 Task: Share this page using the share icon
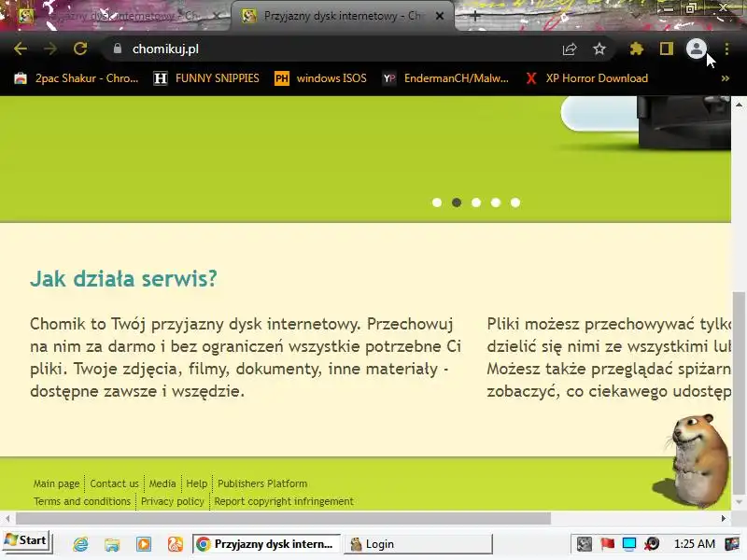click(570, 49)
